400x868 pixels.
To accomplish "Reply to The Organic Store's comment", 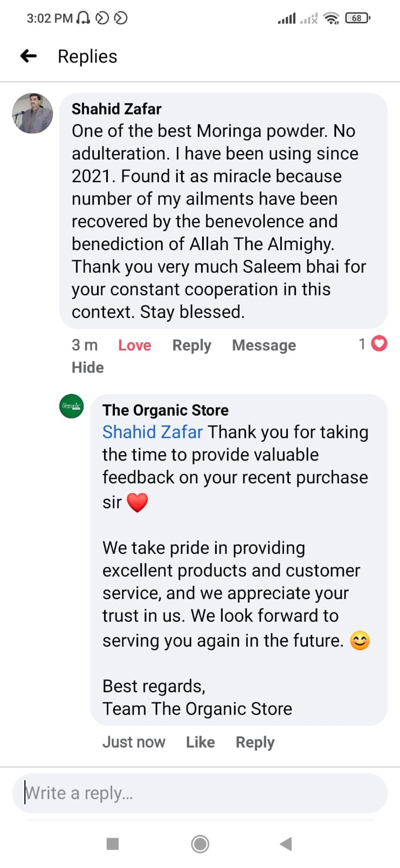I will click(x=255, y=742).
